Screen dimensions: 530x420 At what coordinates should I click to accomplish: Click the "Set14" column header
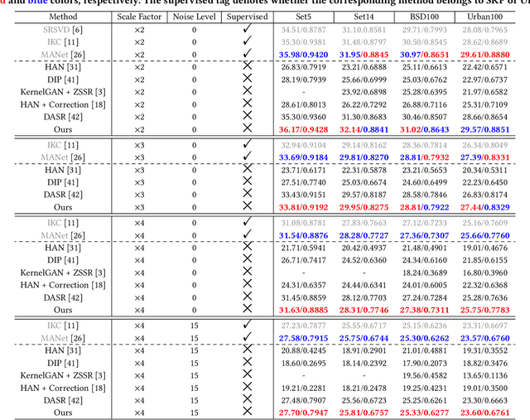364,17
